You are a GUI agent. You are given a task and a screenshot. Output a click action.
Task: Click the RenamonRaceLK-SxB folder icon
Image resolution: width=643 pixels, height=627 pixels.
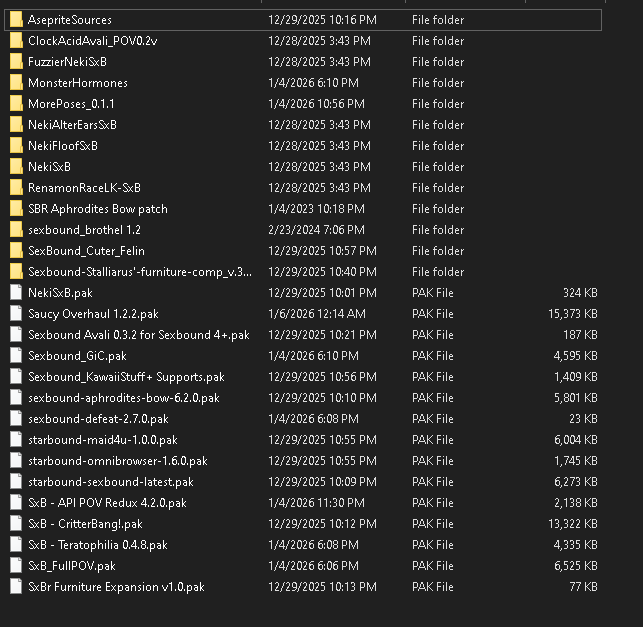(x=16, y=188)
